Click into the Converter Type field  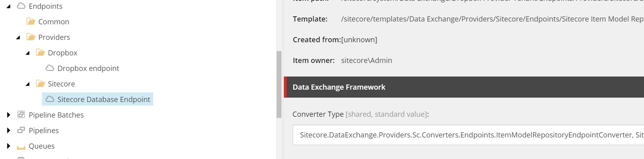(x=468, y=135)
